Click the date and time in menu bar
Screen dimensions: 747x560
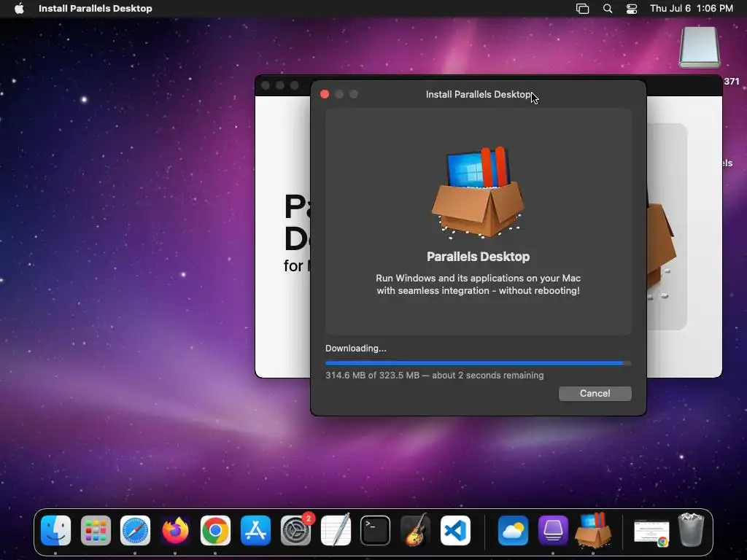point(692,8)
